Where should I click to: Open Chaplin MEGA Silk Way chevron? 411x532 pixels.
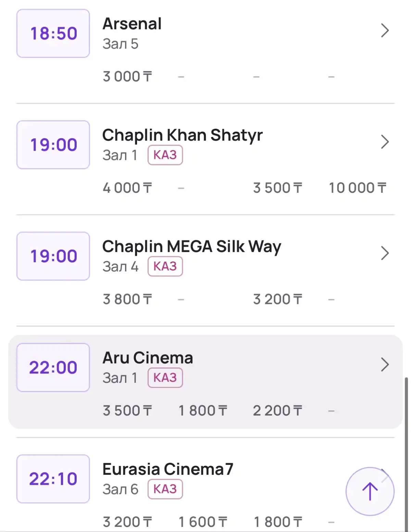point(385,253)
